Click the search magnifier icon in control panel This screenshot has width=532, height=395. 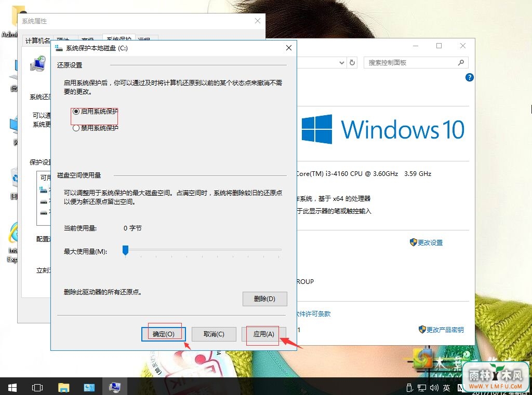pyautogui.click(x=461, y=63)
